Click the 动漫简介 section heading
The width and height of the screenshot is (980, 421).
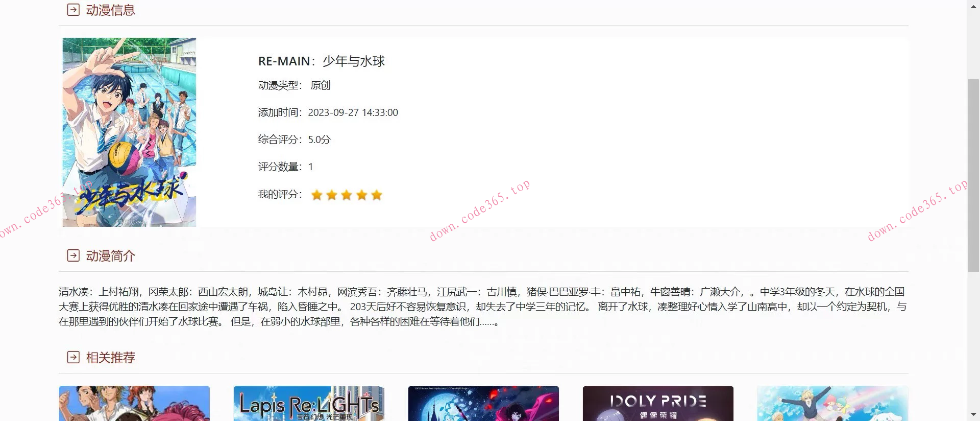pyautogui.click(x=110, y=255)
